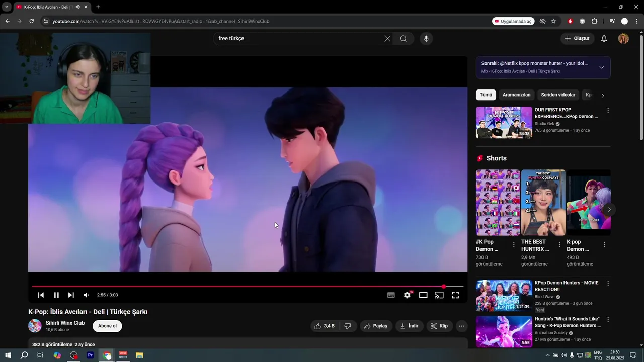Click Uygulamada aç in the address bar
Screen dimensions: 644x362
tap(513, 21)
